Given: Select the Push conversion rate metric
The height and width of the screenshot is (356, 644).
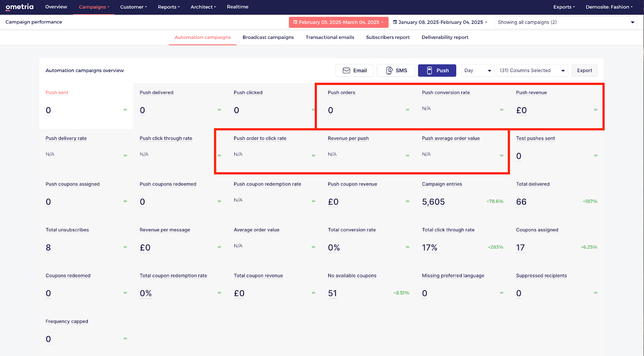Looking at the screenshot, I should pos(463,106).
